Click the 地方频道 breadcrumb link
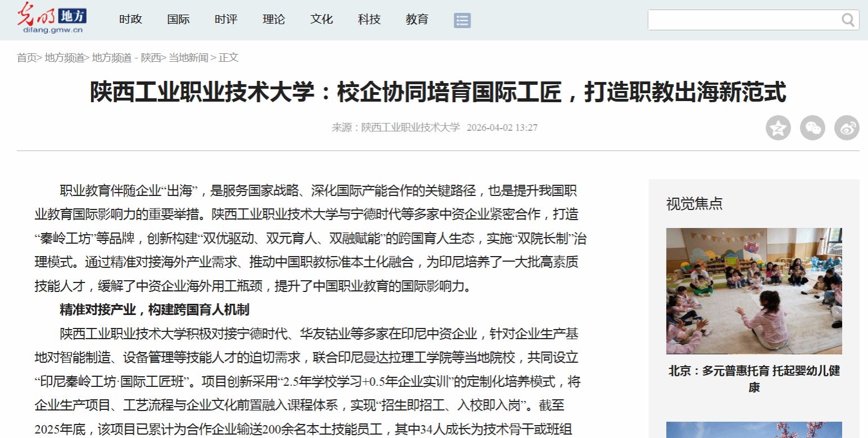 coord(65,58)
